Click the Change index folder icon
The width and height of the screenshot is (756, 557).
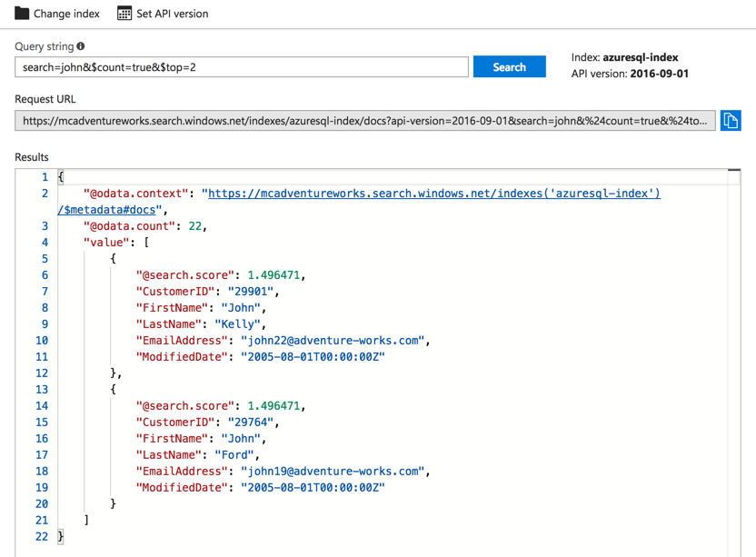point(22,14)
